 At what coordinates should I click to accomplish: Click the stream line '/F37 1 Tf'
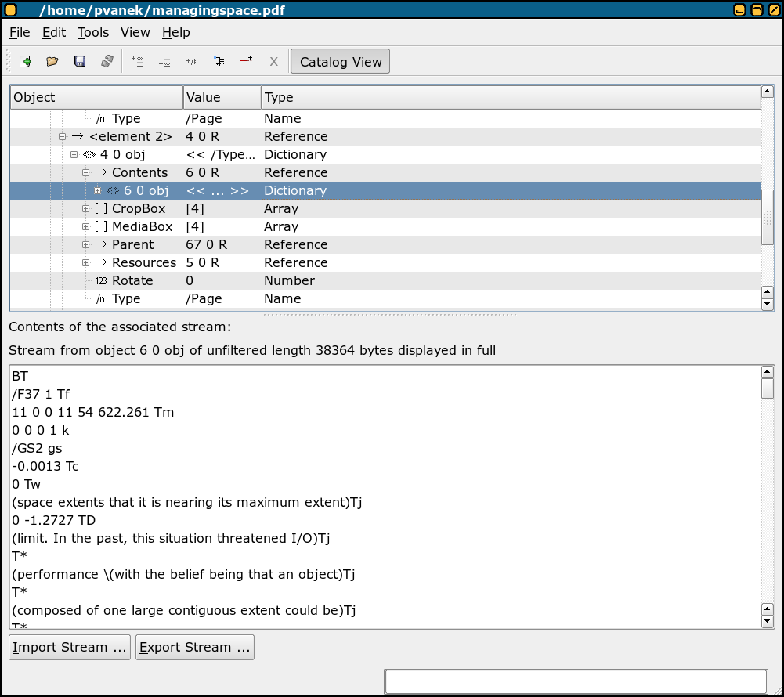[41, 394]
